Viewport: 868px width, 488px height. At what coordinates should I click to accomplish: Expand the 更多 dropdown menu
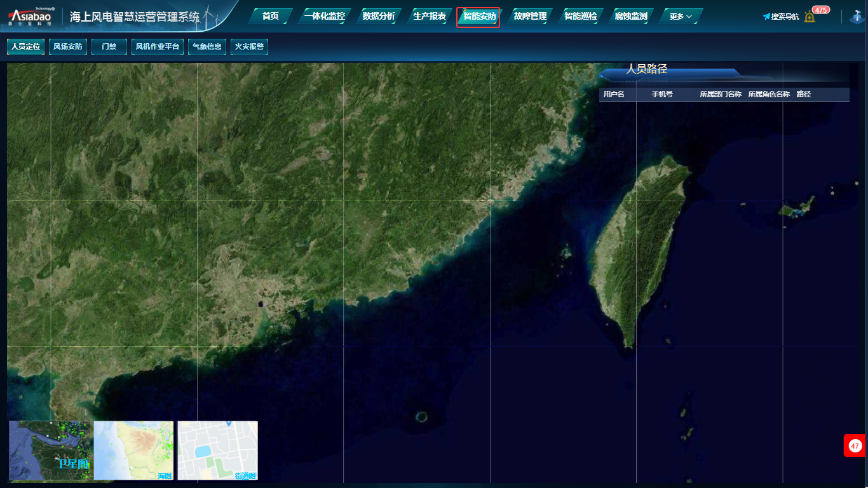pos(681,17)
